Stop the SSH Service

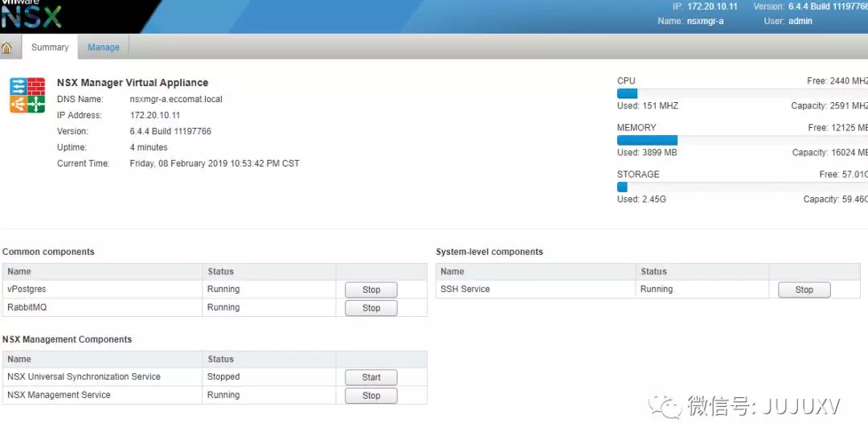point(804,290)
